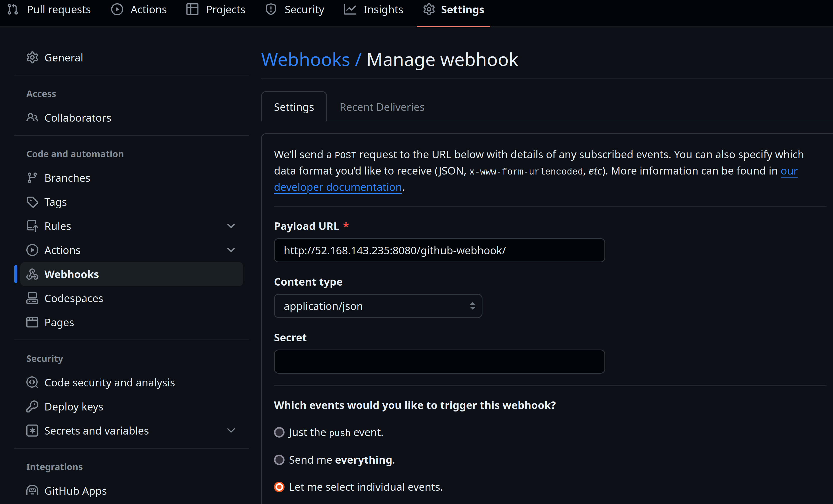
Task: Click the Webhooks breadcrumb heading link
Action: [305, 60]
